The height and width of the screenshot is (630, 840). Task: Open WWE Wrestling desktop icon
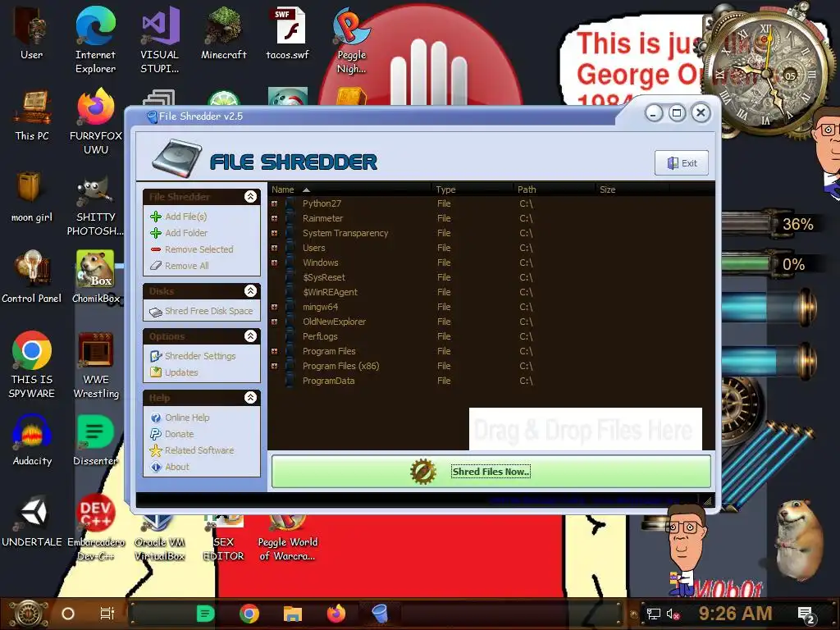(x=96, y=365)
